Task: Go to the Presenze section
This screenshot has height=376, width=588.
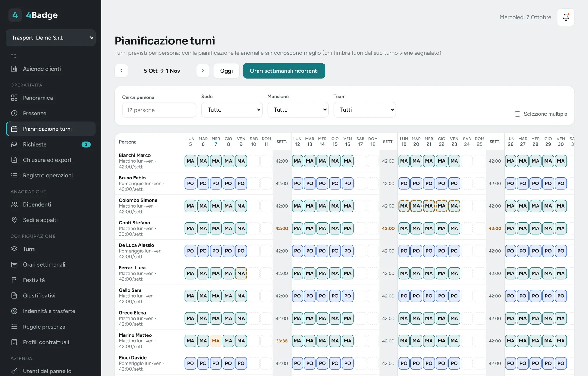Action: click(51, 113)
